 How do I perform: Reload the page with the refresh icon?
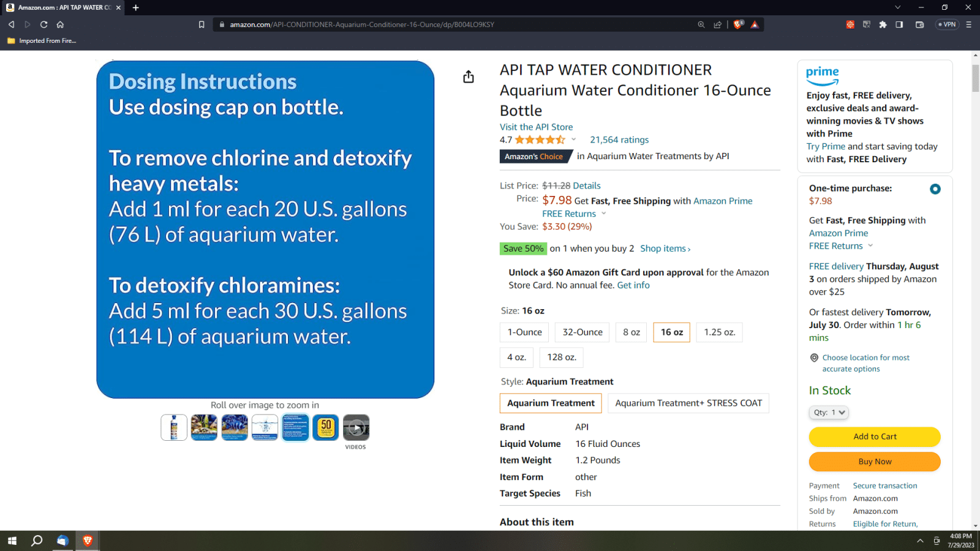(x=43, y=24)
